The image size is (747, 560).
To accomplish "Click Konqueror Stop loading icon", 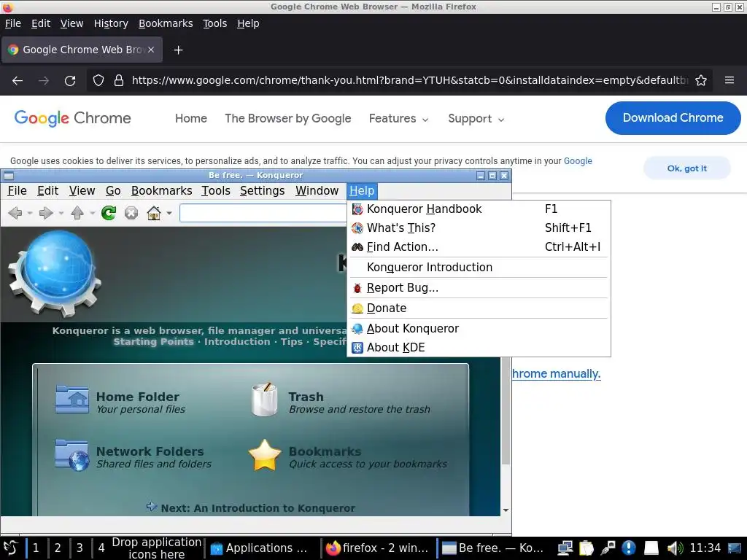I will (131, 213).
